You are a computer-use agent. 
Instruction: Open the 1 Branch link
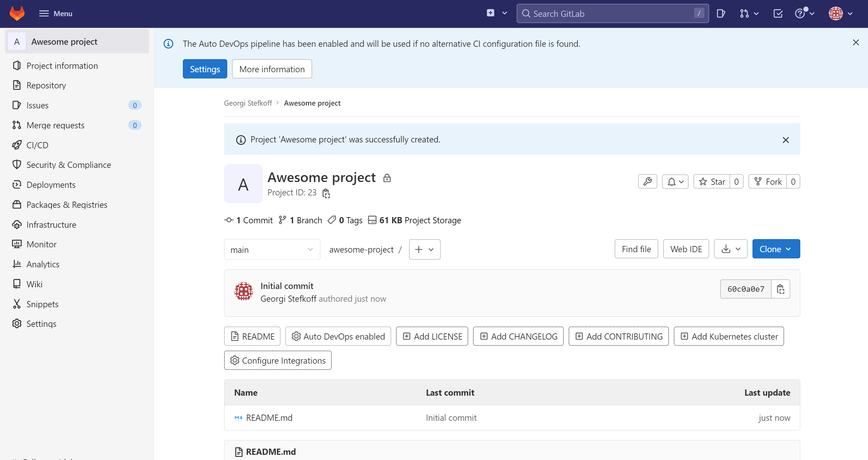pos(300,220)
